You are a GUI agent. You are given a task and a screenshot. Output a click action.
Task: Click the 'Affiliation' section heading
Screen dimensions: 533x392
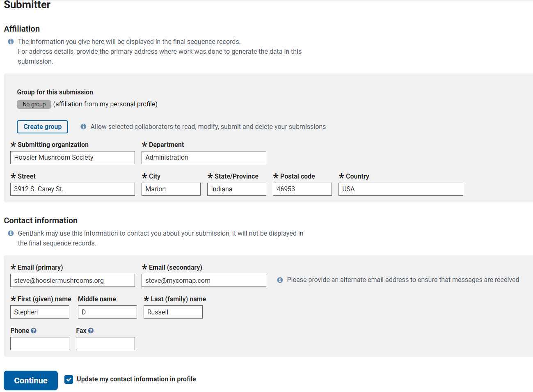22,29
